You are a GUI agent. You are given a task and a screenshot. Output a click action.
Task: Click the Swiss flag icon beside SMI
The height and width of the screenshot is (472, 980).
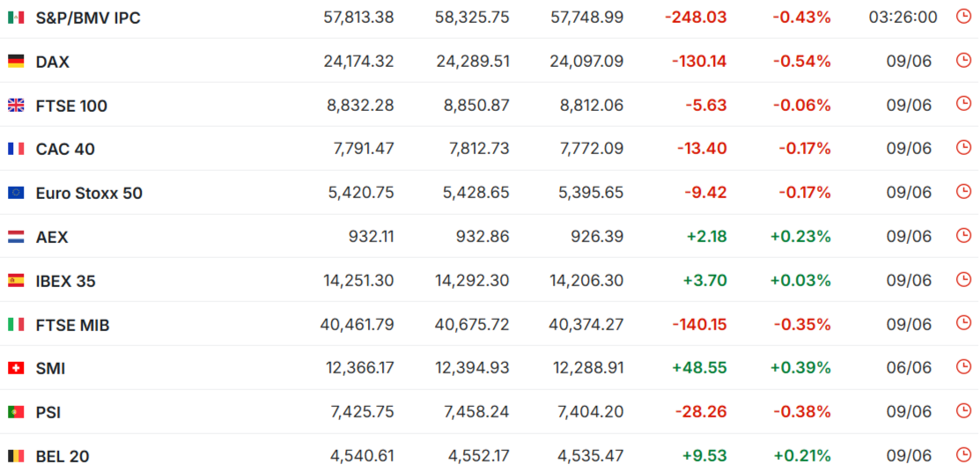16,369
